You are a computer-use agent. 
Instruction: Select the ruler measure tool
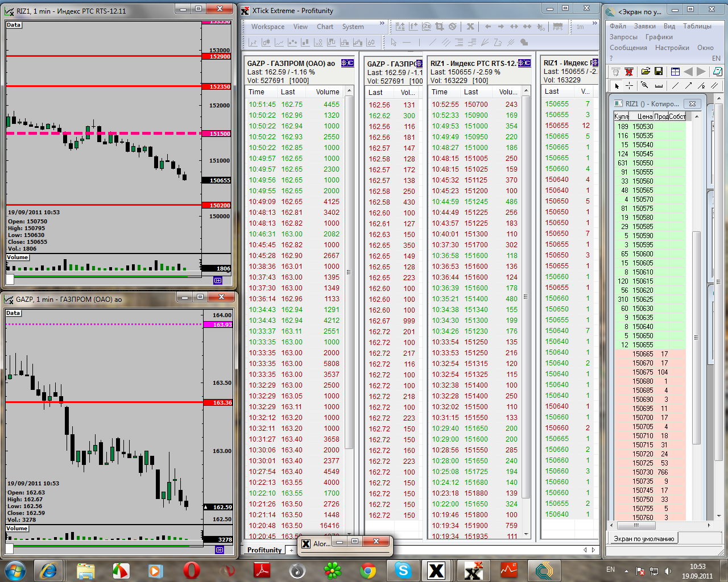tap(659, 86)
